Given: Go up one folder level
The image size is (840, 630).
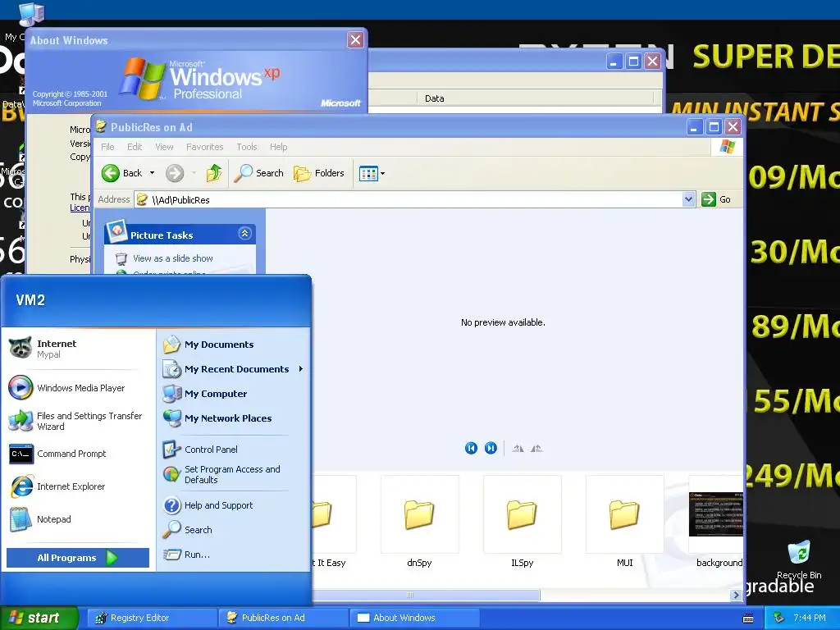Looking at the screenshot, I should tap(214, 173).
